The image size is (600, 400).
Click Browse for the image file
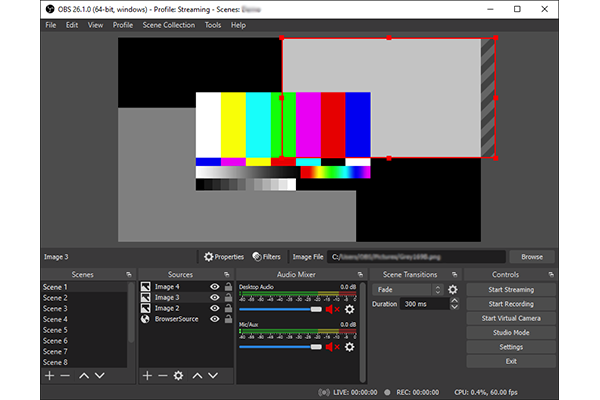click(x=531, y=257)
